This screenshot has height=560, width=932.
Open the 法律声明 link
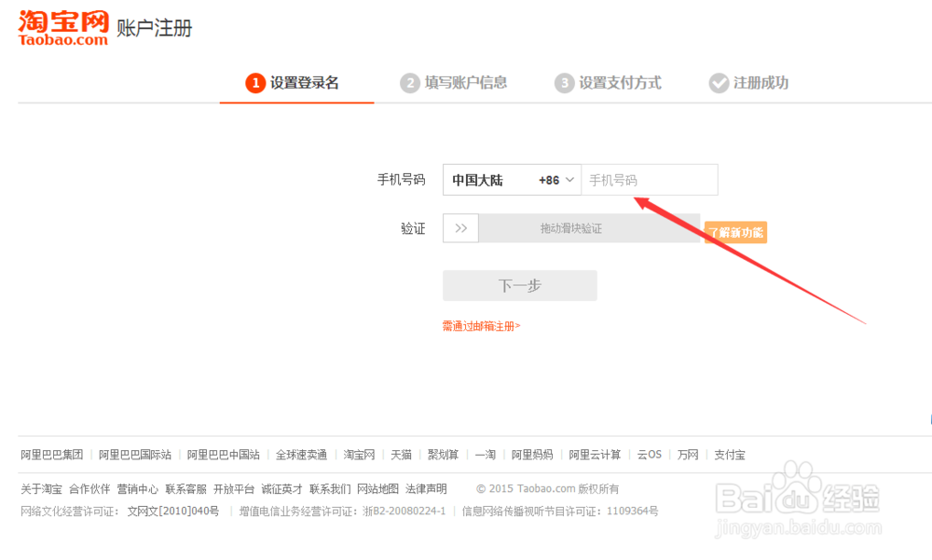[x=426, y=488]
